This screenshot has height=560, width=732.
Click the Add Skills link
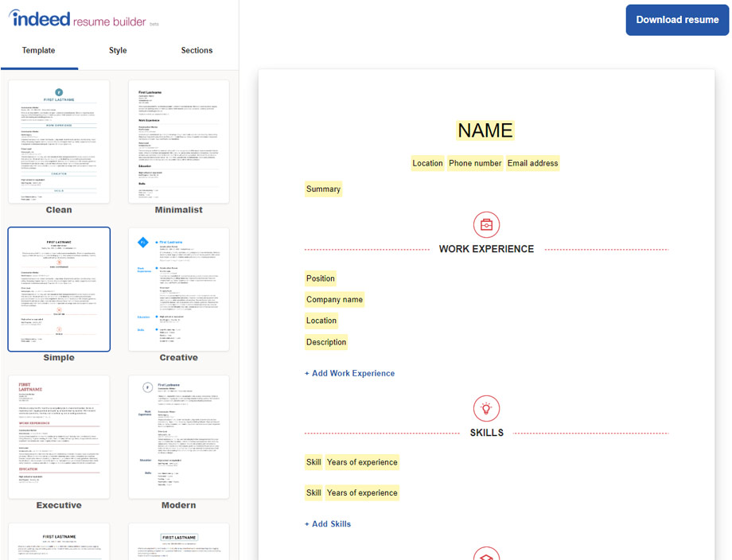point(328,524)
